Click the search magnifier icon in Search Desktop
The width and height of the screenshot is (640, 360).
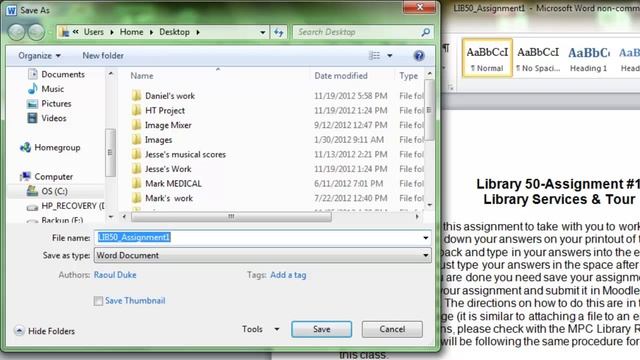click(425, 32)
